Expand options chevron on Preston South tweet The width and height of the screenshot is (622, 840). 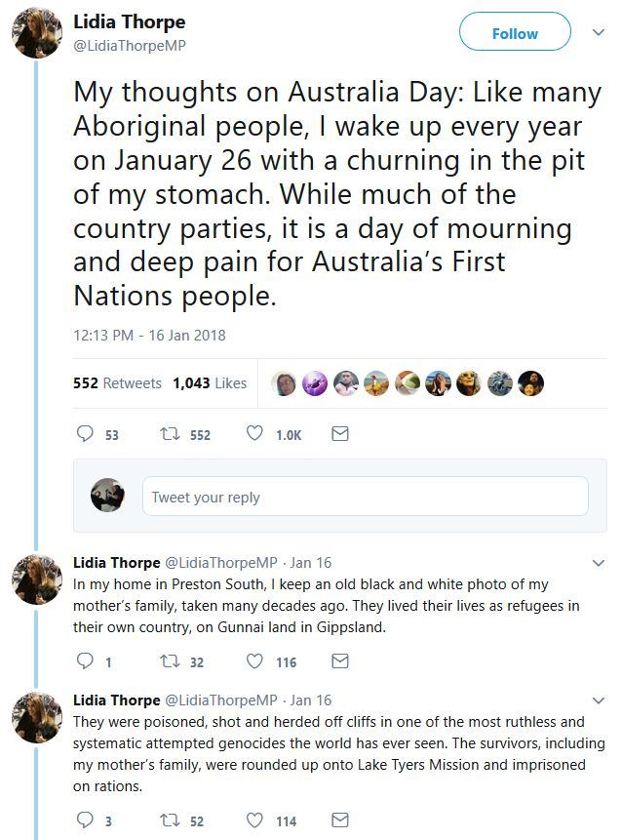tap(599, 563)
